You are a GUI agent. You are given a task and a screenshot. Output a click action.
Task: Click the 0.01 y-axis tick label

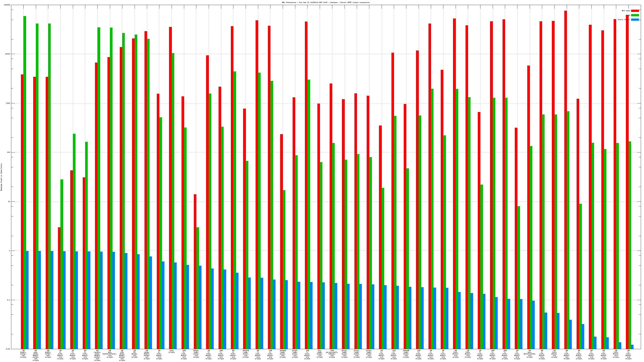click(x=8, y=349)
